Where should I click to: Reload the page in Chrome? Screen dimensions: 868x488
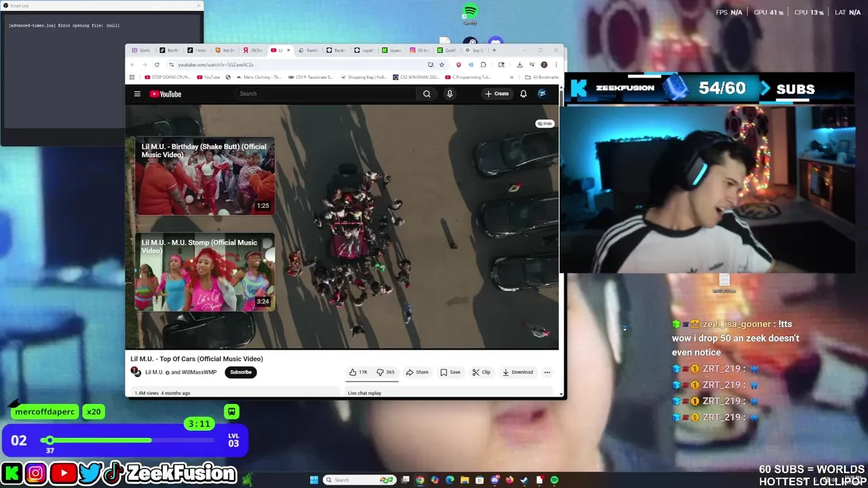[157, 64]
